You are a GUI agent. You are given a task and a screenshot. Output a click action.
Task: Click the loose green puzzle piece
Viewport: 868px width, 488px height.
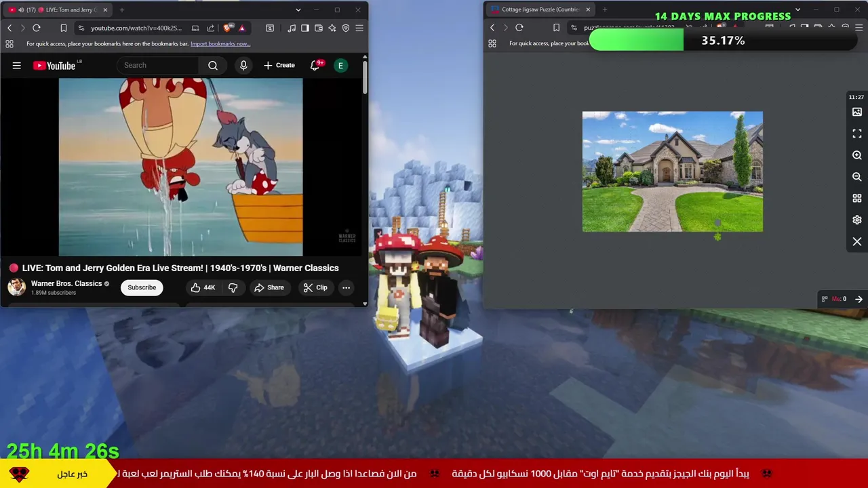717,237
